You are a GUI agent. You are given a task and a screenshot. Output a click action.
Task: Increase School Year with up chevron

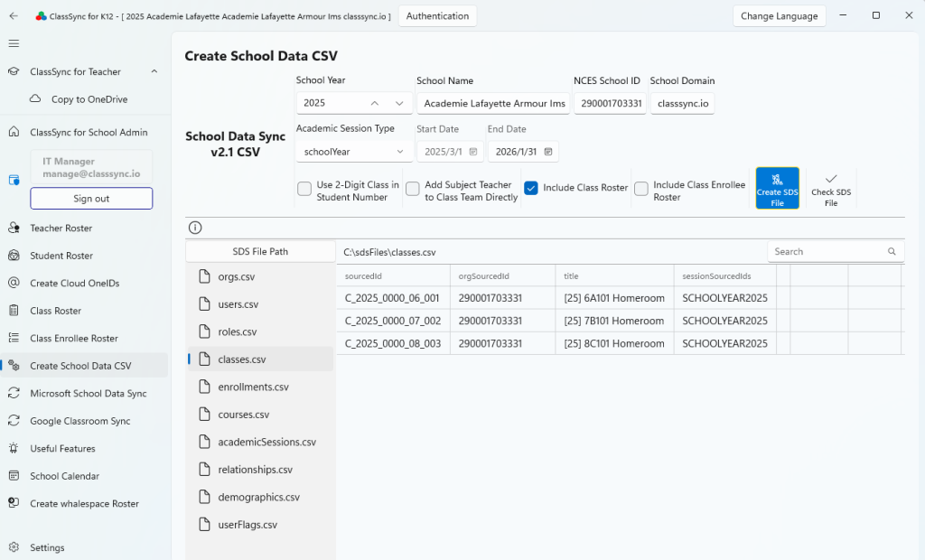click(x=375, y=103)
